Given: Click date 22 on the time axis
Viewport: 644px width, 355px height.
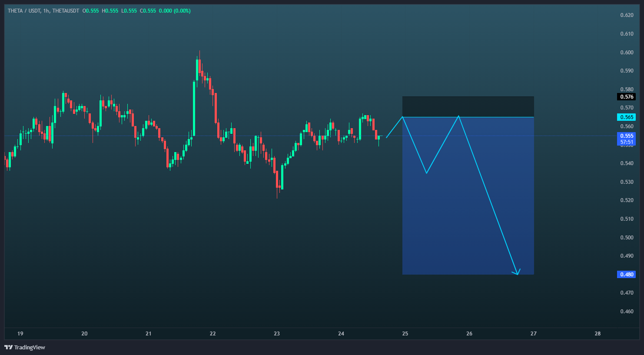Looking at the screenshot, I should [x=212, y=334].
